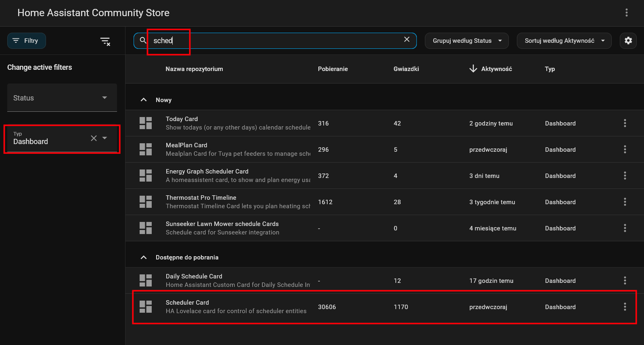Viewport: 644px width, 345px height.
Task: Sort by the Pobieranie column header
Action: (332, 69)
